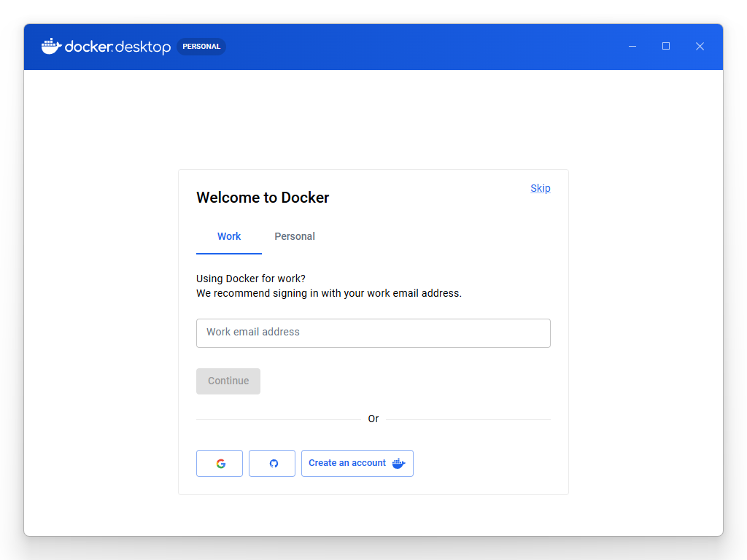Focus the Work email address field
This screenshot has width=747, height=560.
click(373, 332)
